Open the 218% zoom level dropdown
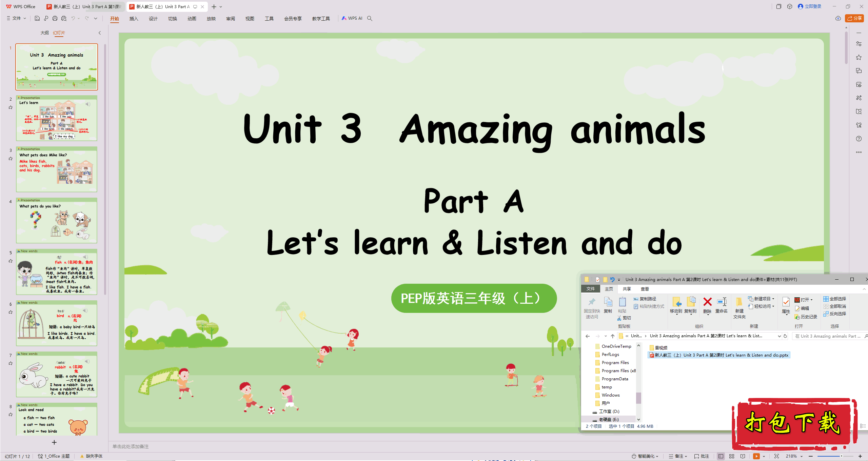The height and width of the screenshot is (461, 868). click(x=794, y=456)
